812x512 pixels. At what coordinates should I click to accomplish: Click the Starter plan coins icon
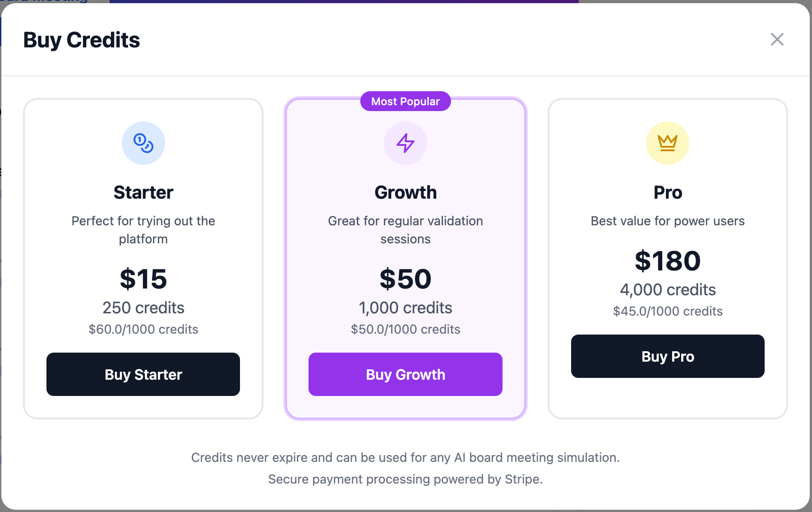pyautogui.click(x=143, y=143)
